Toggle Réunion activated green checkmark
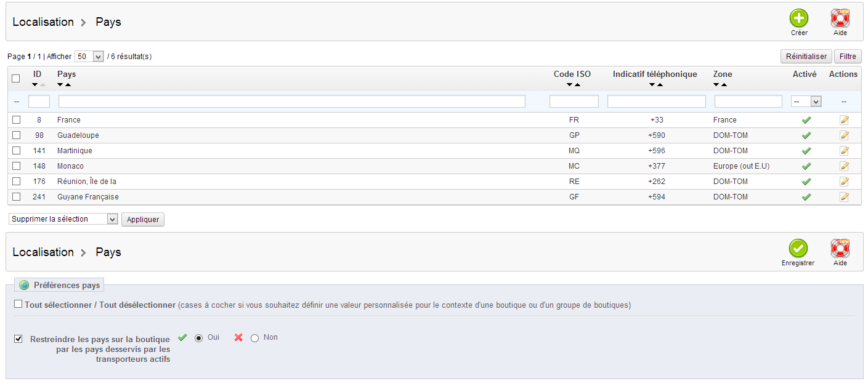The height and width of the screenshot is (389, 868). (x=806, y=182)
